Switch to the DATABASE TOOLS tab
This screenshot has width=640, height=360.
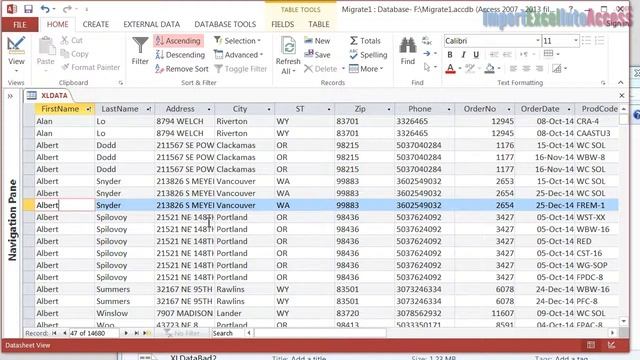click(x=225, y=24)
